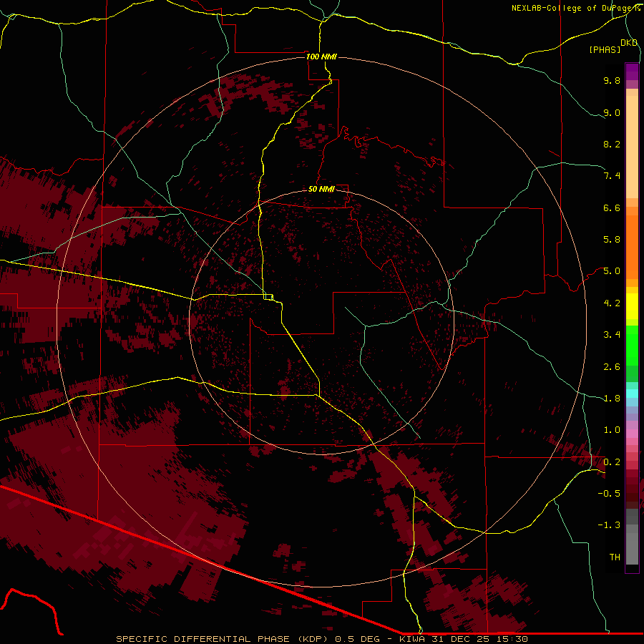Viewport: 644px width, 644px height.
Task: Click the 0.2 value on the color scale
Action: tap(612, 462)
